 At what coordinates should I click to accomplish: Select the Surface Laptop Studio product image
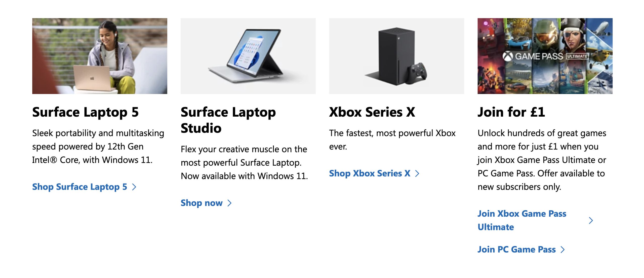(x=248, y=56)
